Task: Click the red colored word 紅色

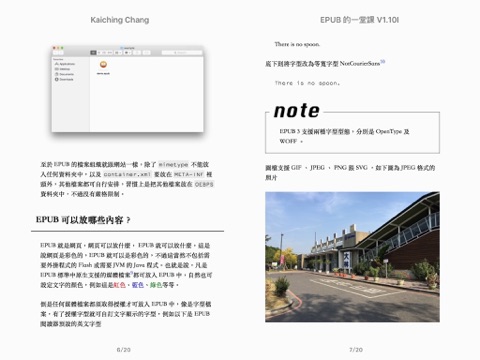Action: 119,285
